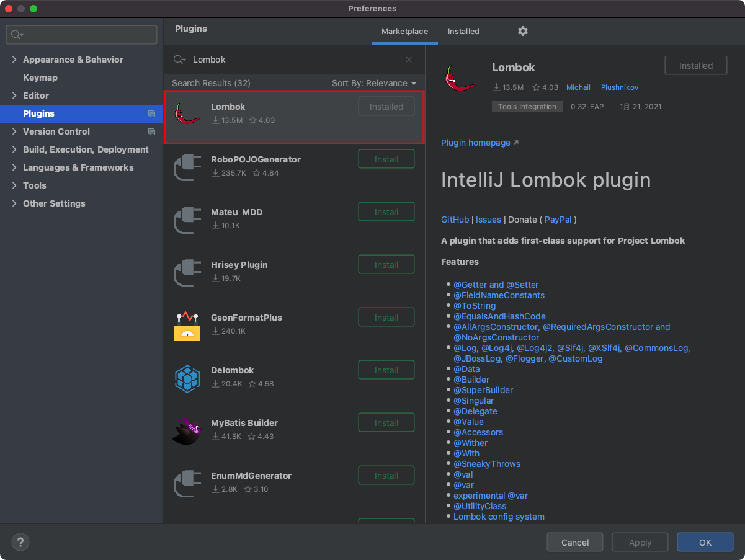Open the plugin search options magnifier
Image resolution: width=745 pixels, height=560 pixels.
pos(179,60)
